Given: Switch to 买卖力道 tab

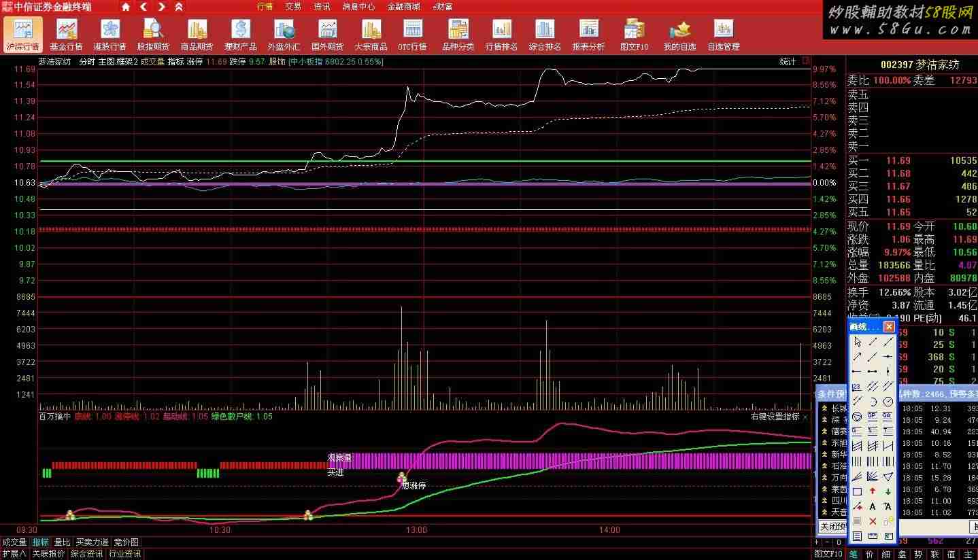Looking at the screenshot, I should (x=92, y=542).
